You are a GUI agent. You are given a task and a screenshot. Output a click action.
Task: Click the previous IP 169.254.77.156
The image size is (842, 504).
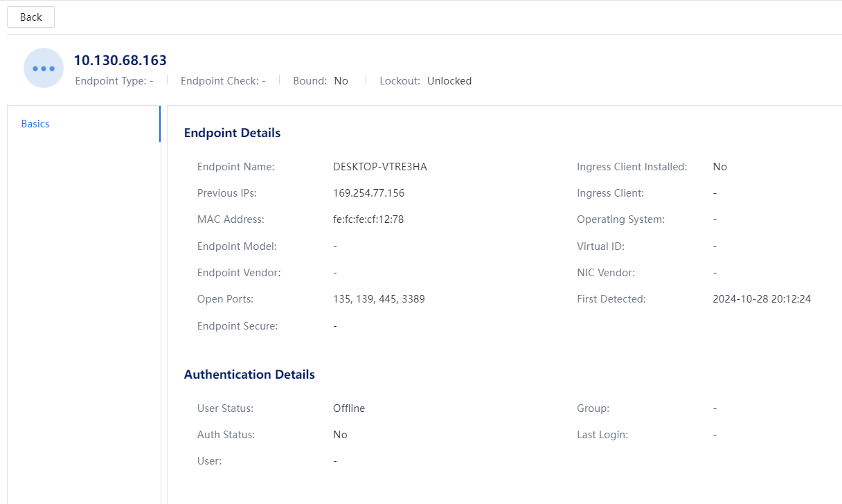[368, 193]
